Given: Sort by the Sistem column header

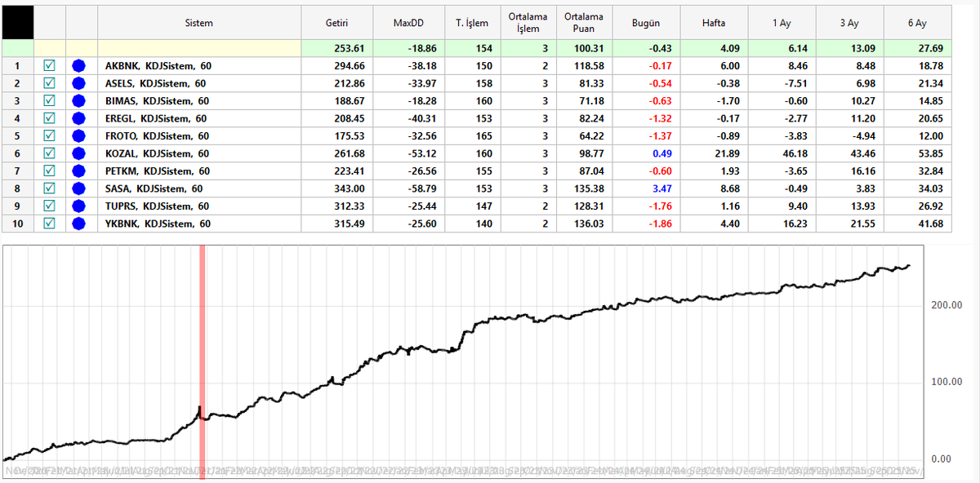Looking at the screenshot, I should [x=199, y=23].
